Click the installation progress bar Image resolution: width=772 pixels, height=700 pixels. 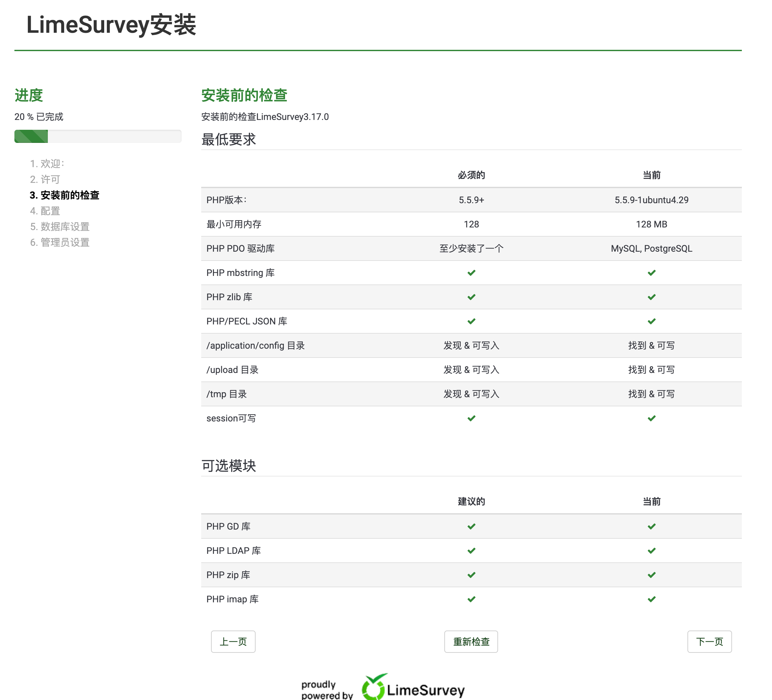98,136
